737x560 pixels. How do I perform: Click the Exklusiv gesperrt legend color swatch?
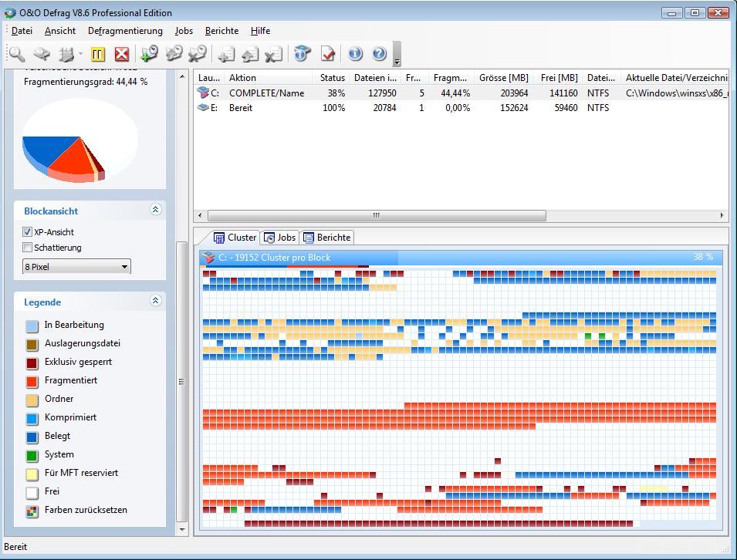pyautogui.click(x=32, y=363)
